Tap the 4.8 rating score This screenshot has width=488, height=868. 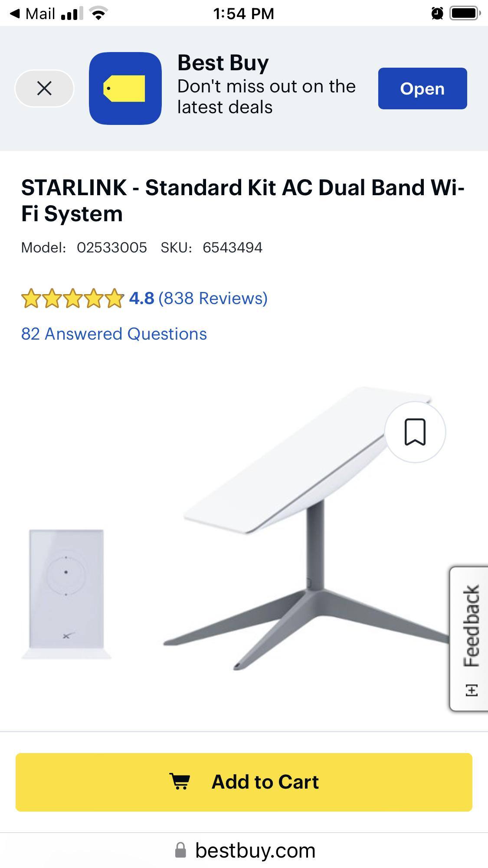(x=141, y=298)
